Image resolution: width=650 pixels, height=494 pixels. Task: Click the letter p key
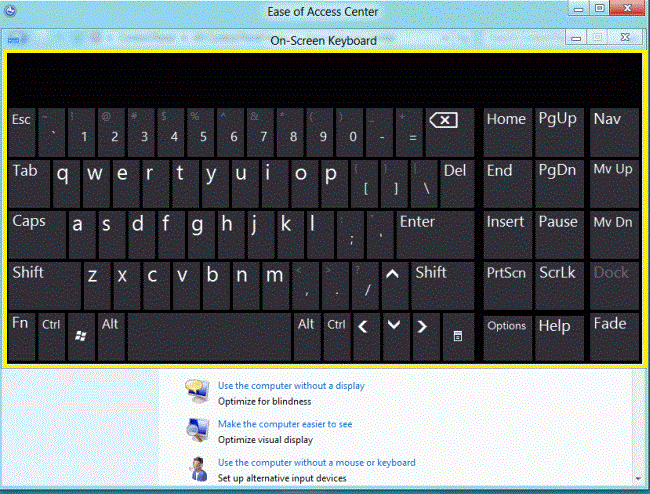pyautogui.click(x=335, y=184)
